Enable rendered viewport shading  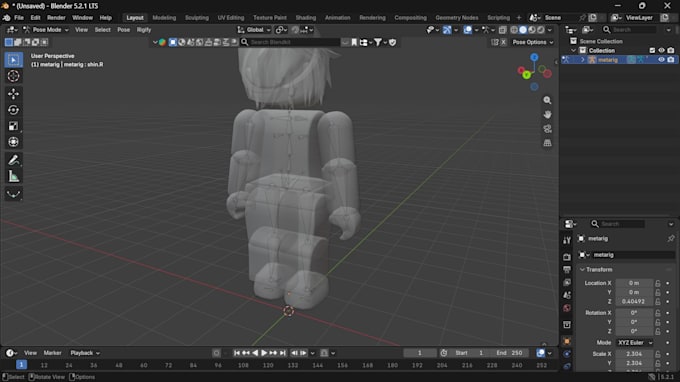pos(541,30)
